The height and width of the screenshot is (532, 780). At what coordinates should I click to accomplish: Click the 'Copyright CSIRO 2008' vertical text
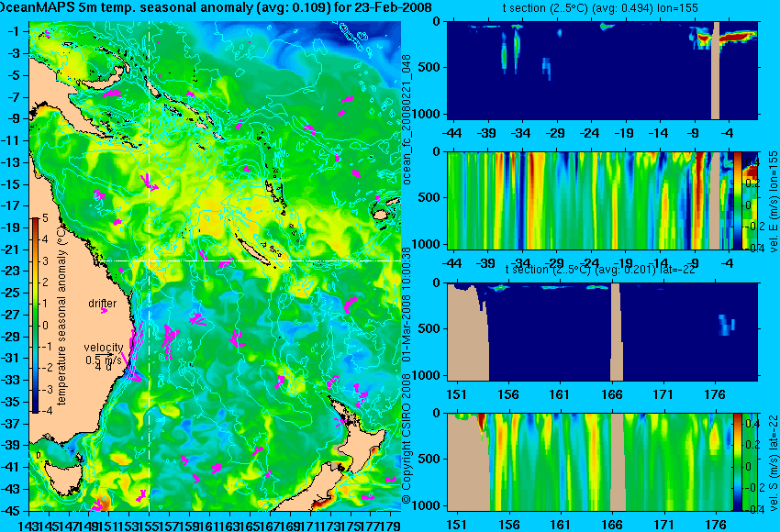pyautogui.click(x=406, y=438)
